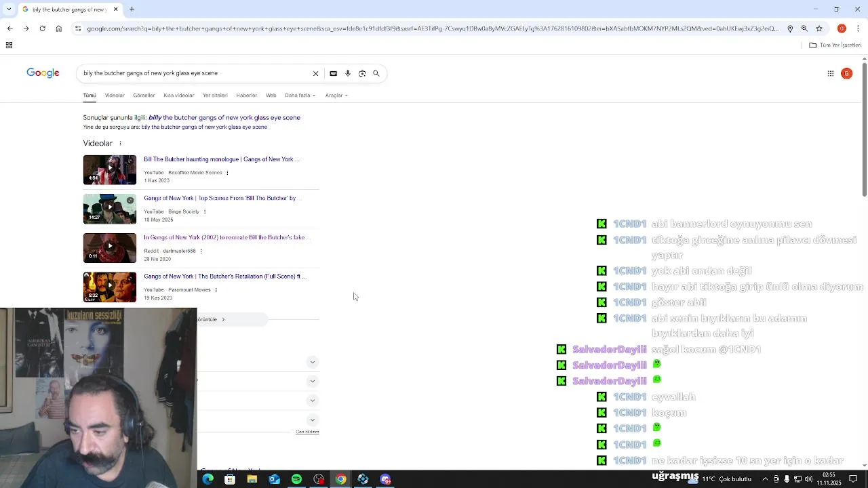Screen dimensions: 868x488
Task: Switch to Videolar tab
Action: (115, 96)
